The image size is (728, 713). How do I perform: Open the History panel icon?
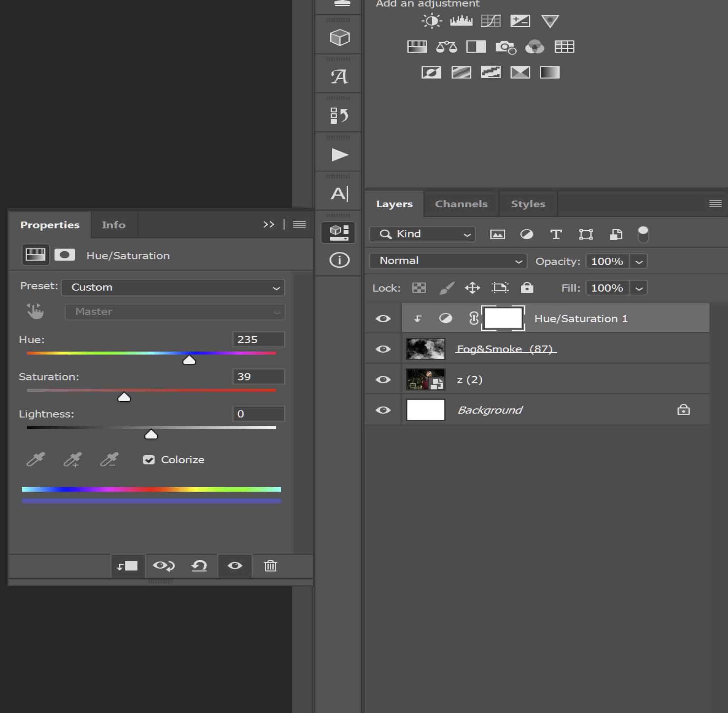click(339, 115)
